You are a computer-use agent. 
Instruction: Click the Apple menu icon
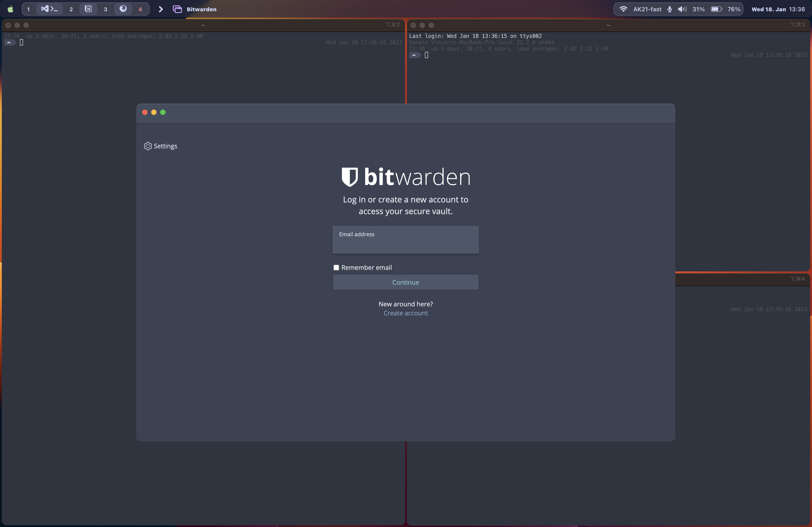11,9
